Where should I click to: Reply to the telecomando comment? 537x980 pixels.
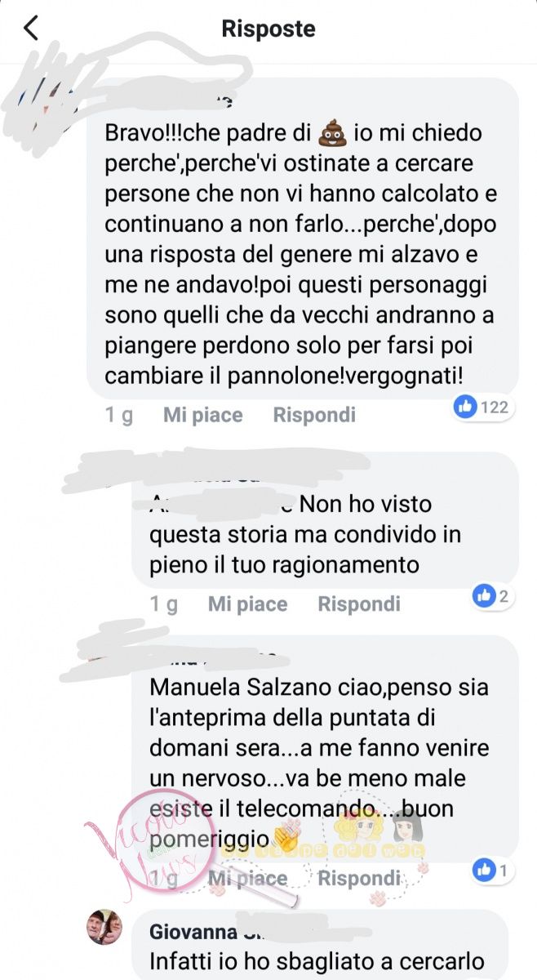359,879
